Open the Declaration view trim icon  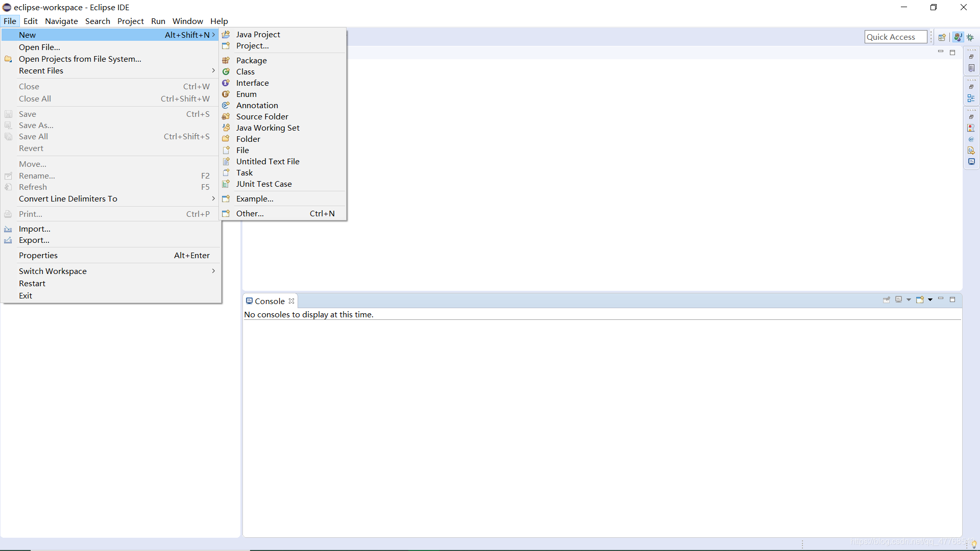pyautogui.click(x=971, y=151)
